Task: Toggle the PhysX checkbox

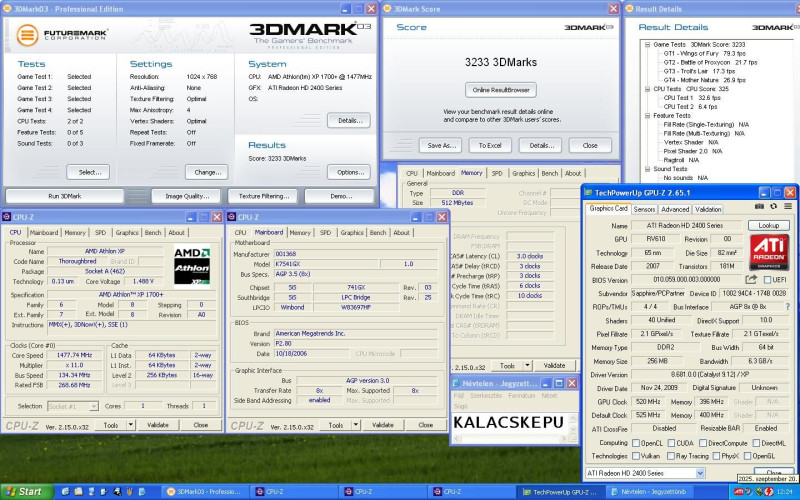Action: [716, 456]
